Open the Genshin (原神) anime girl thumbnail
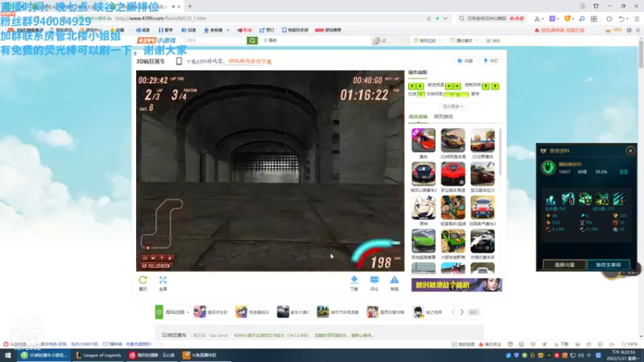 [423, 208]
